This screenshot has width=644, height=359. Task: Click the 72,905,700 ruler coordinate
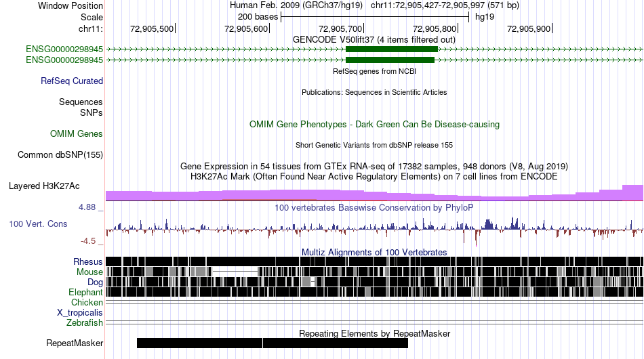[x=340, y=29]
